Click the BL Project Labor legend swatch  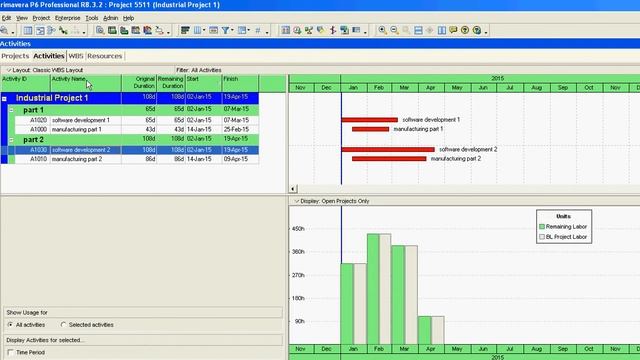pyautogui.click(x=542, y=237)
